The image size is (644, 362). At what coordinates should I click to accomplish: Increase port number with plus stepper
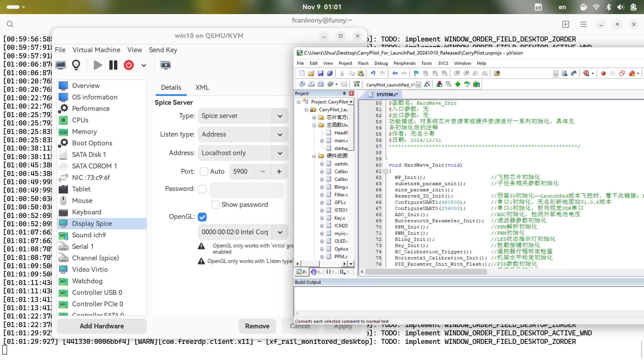(x=279, y=171)
